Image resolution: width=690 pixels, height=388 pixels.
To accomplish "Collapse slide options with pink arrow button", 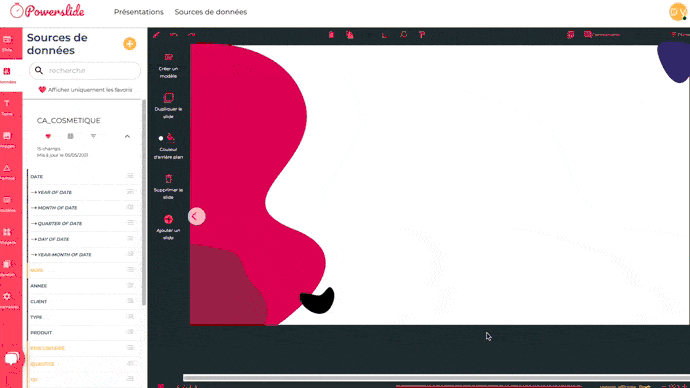I will pyautogui.click(x=196, y=216).
